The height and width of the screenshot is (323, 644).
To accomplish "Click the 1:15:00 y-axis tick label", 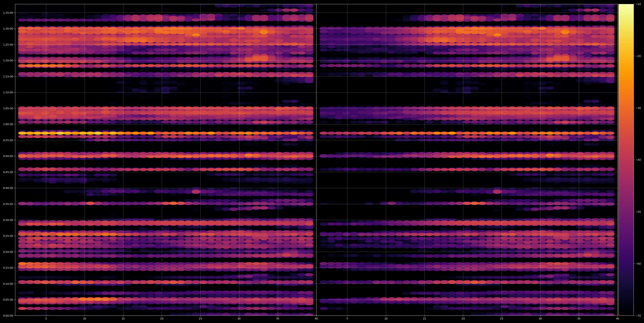I will [x=8, y=76].
